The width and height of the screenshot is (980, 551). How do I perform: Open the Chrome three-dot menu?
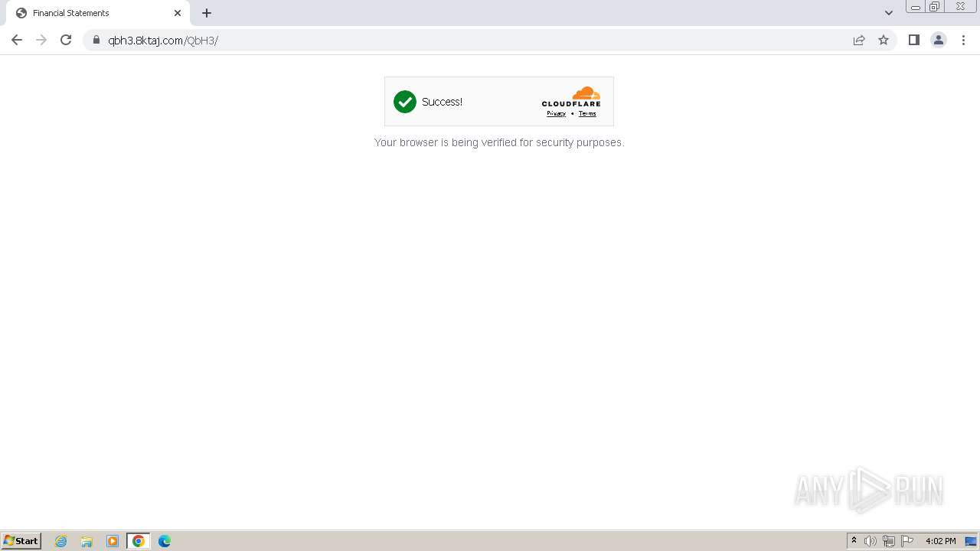pos(963,40)
